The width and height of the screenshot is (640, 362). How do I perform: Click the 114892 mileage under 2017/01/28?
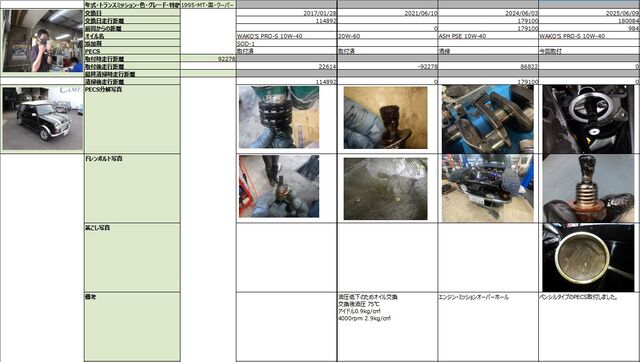(287, 20)
